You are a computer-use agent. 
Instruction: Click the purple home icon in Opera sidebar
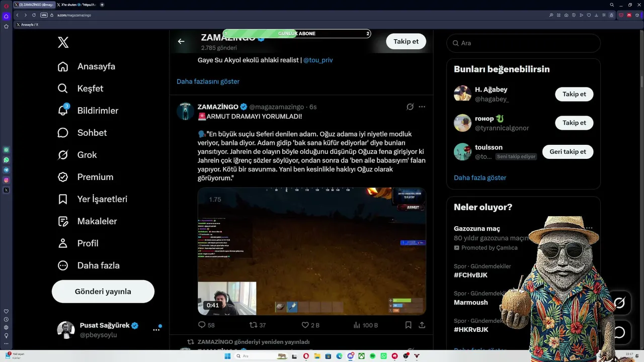6,16
